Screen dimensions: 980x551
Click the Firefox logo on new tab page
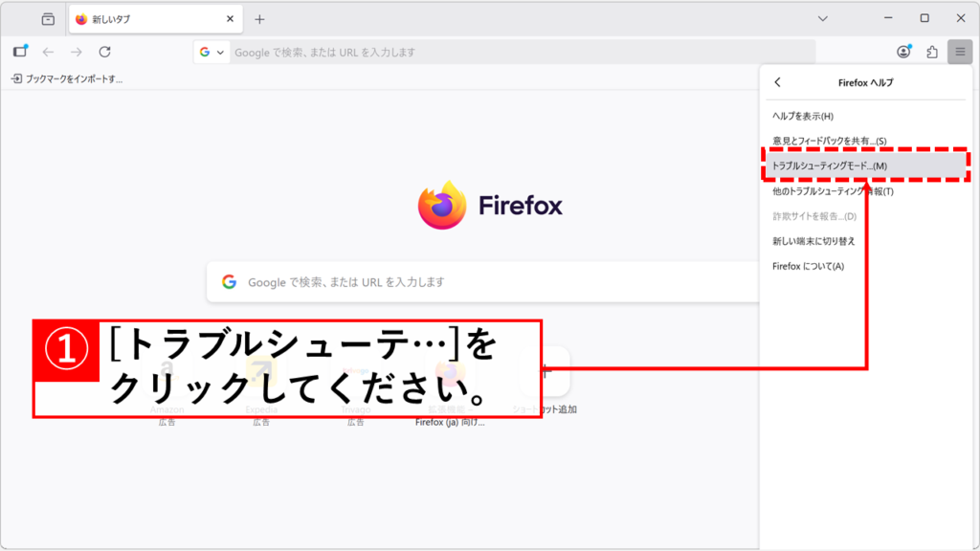point(491,205)
